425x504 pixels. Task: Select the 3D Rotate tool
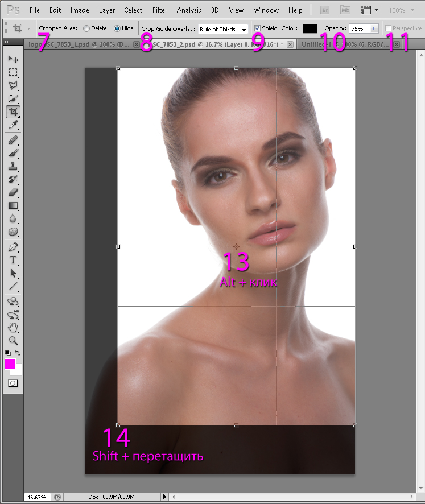(x=13, y=301)
